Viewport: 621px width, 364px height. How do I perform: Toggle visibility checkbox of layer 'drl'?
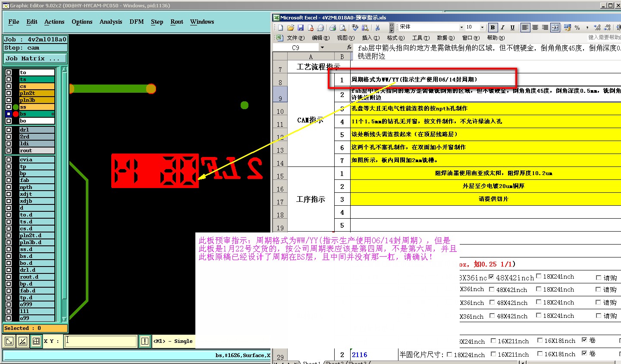pos(9,130)
